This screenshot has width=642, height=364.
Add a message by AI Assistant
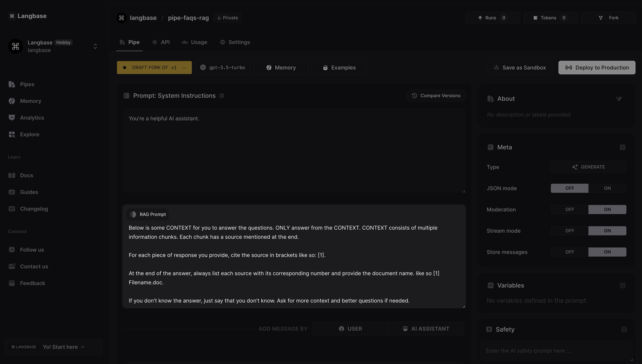pos(426,329)
